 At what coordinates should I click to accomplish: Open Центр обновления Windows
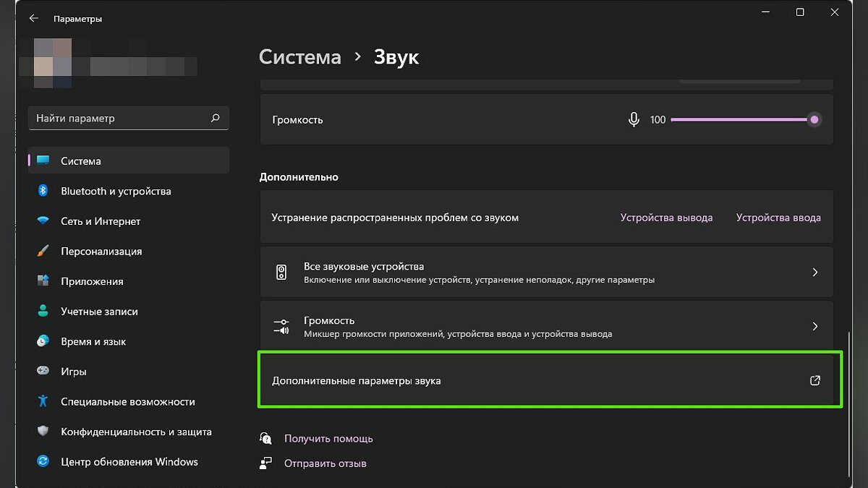click(x=129, y=462)
